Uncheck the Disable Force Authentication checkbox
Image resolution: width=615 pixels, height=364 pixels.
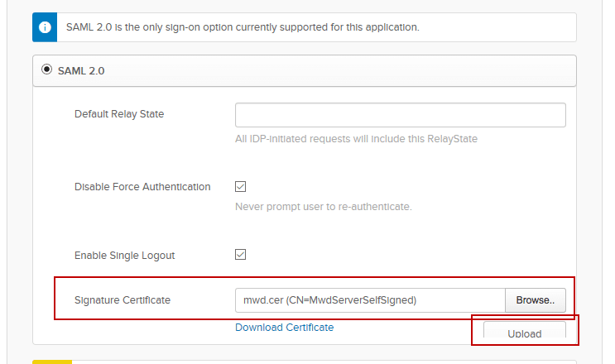point(241,187)
